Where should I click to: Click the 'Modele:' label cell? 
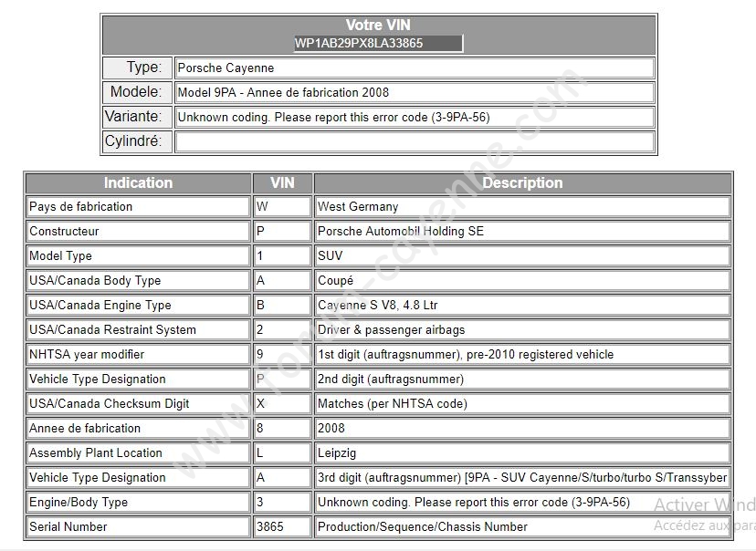pos(137,92)
